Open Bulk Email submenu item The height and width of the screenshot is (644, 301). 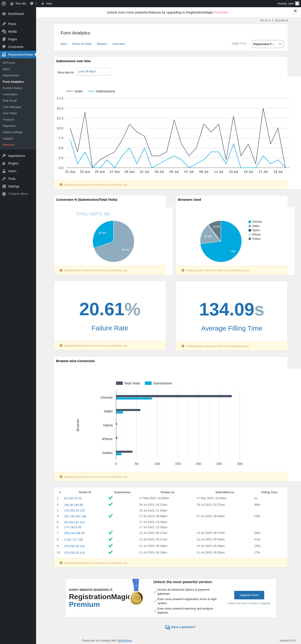pyautogui.click(x=9, y=101)
